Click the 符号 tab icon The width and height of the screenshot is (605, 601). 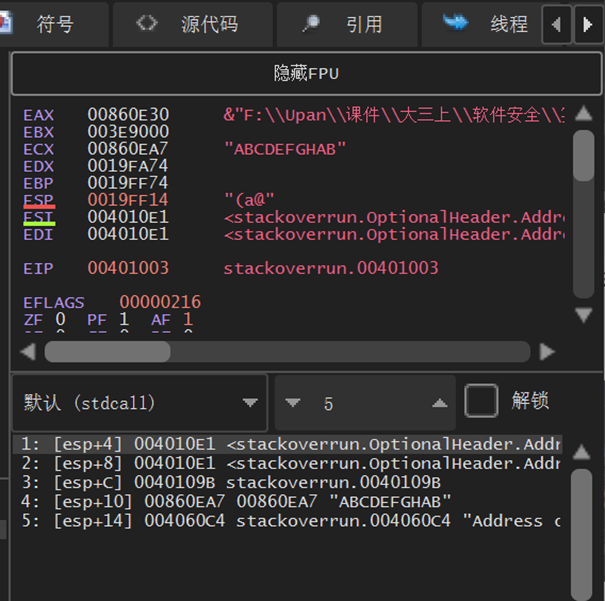pos(5,22)
